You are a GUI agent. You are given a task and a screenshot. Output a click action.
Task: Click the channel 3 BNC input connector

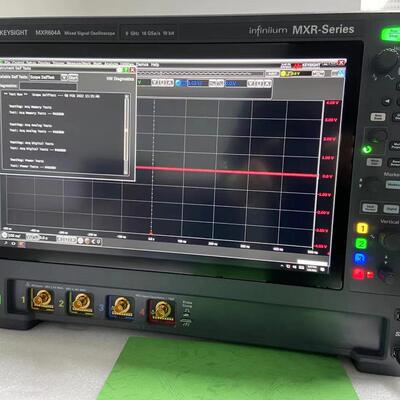pos(122,307)
